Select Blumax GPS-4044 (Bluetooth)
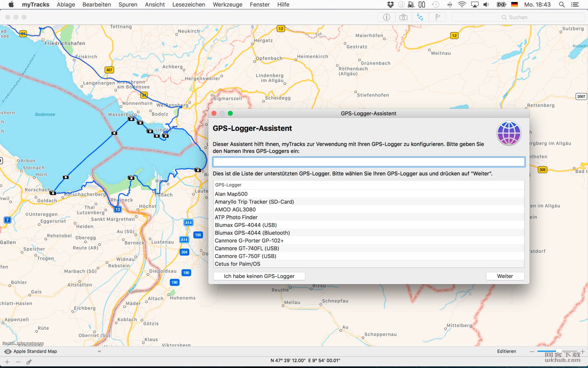The height and width of the screenshot is (368, 588). coord(369,233)
